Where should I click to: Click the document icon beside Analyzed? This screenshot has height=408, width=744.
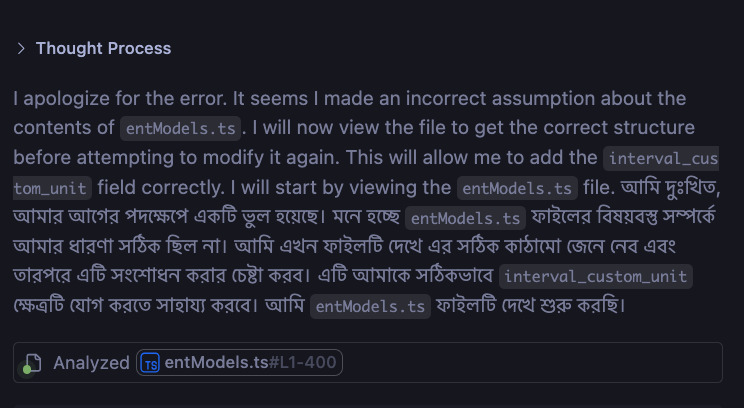coord(33,363)
